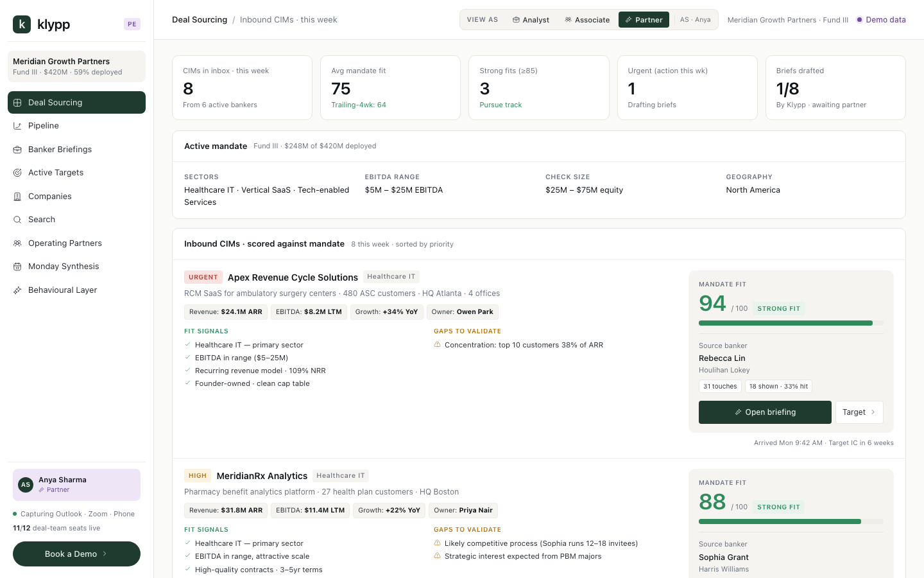The height and width of the screenshot is (578, 924).
Task: Click the purple Demo data dot icon
Action: (859, 20)
